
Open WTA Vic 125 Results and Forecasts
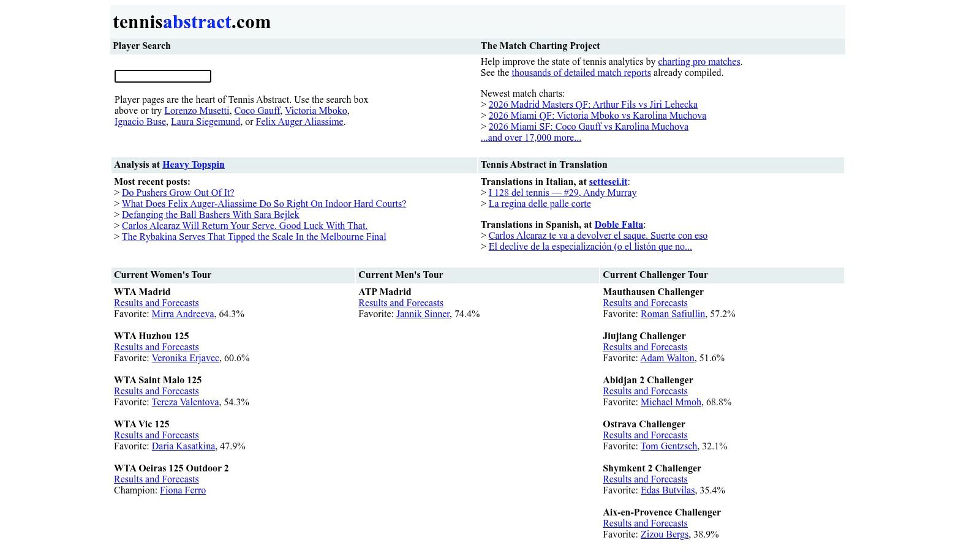click(x=156, y=435)
